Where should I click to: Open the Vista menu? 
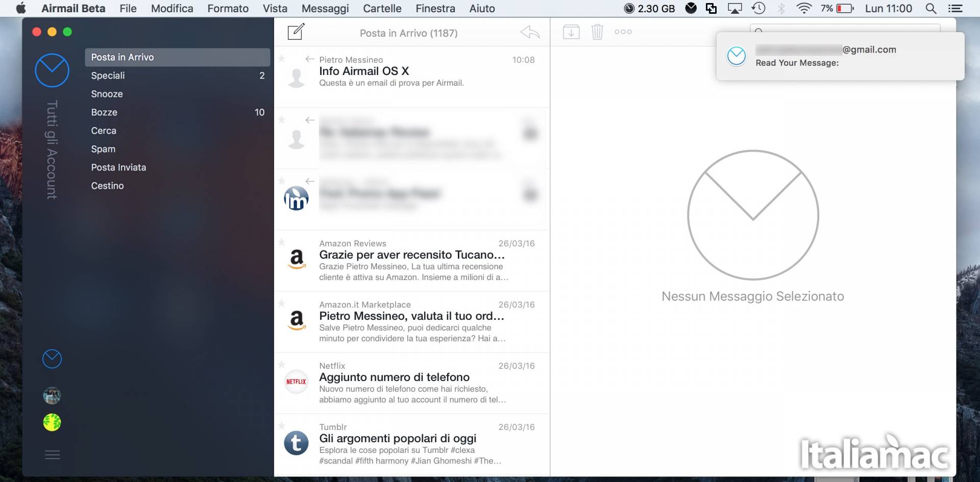(x=275, y=8)
